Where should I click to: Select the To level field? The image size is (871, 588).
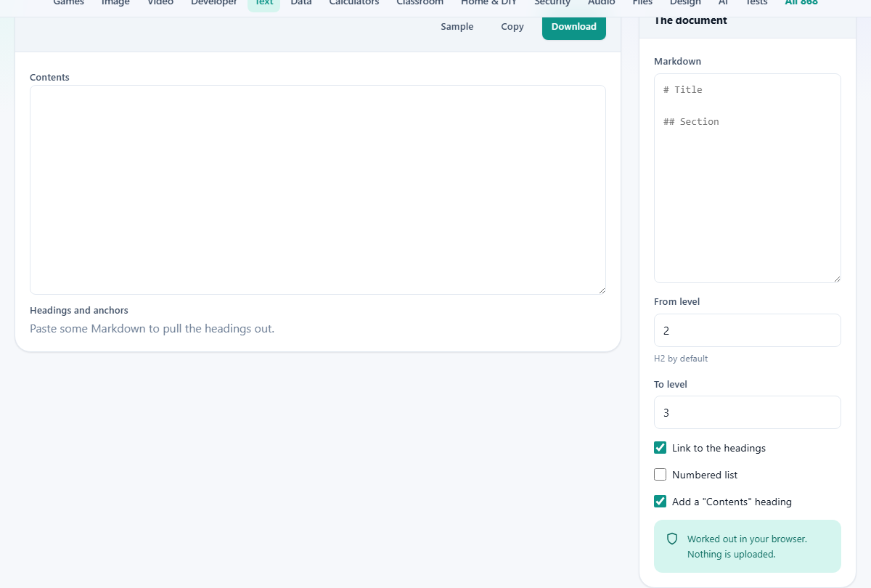[748, 412]
